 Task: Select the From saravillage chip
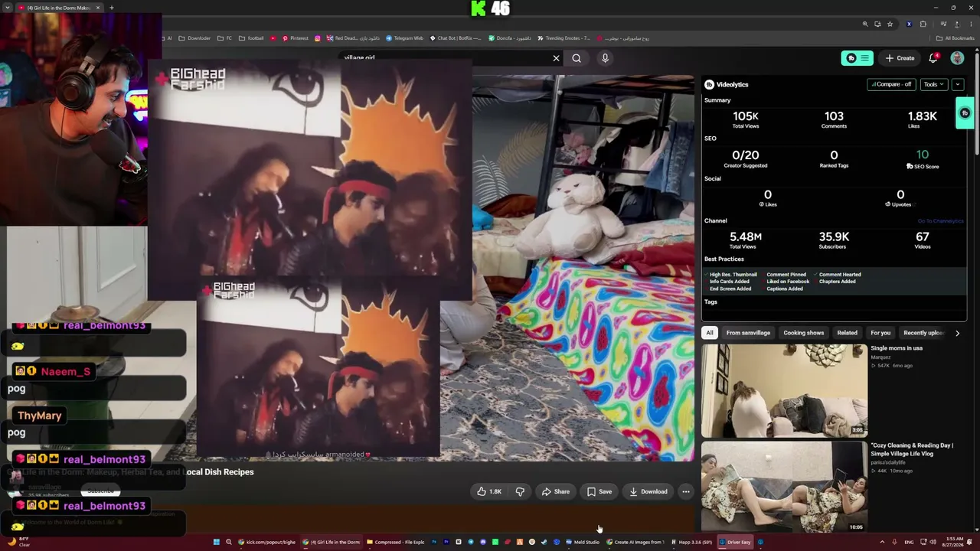tap(748, 333)
